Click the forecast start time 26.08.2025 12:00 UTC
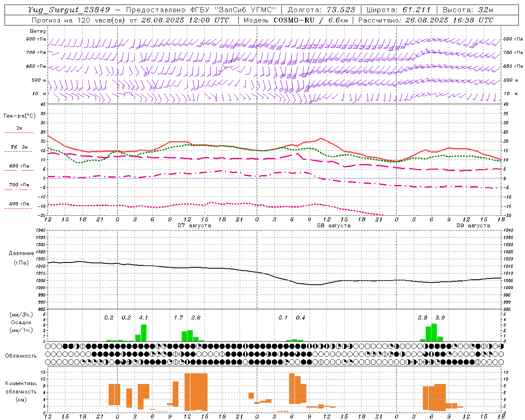525x420 pixels. pyautogui.click(x=185, y=20)
